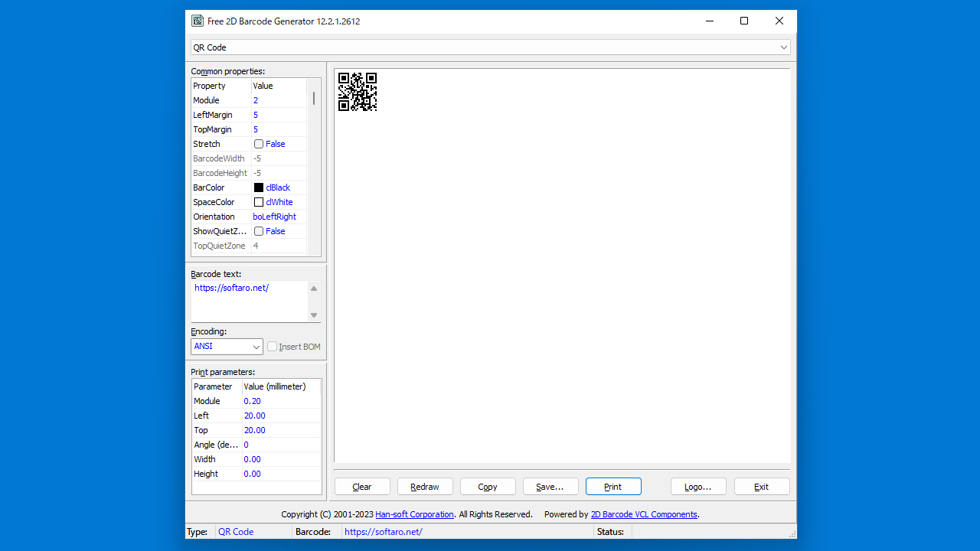Click the Barcode text input box
This screenshot has height=551, width=980.
click(250, 302)
